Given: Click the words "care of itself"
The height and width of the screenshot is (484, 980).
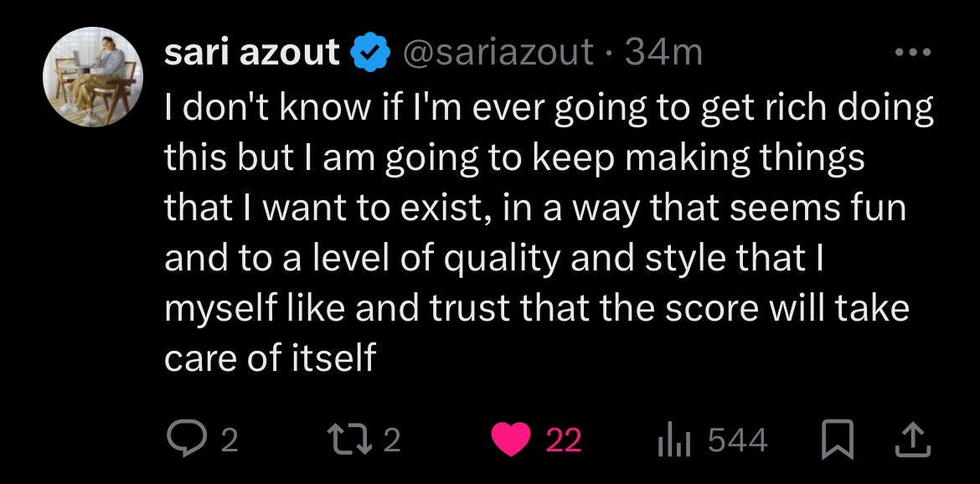Looking at the screenshot, I should pos(270,358).
